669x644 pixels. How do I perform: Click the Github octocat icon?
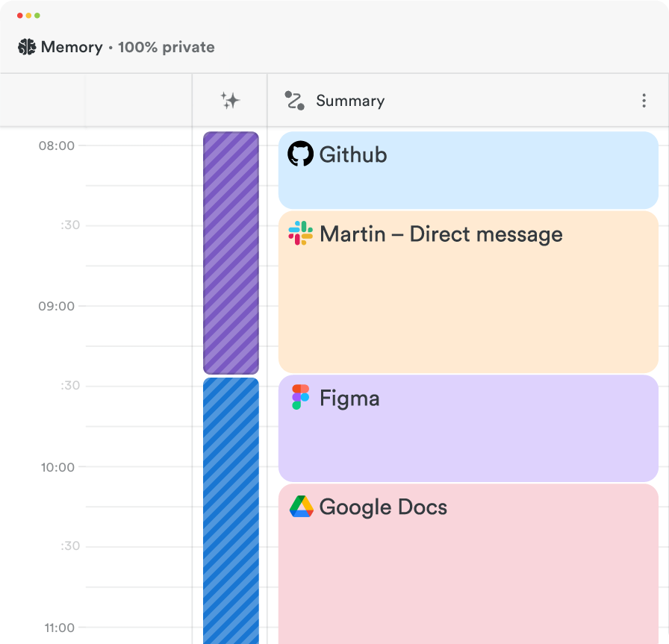tap(300, 154)
